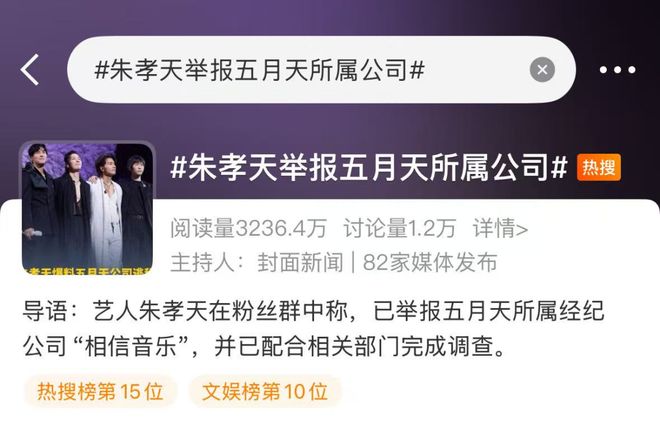Open host 封面新闻 profile

pyautogui.click(x=300, y=262)
